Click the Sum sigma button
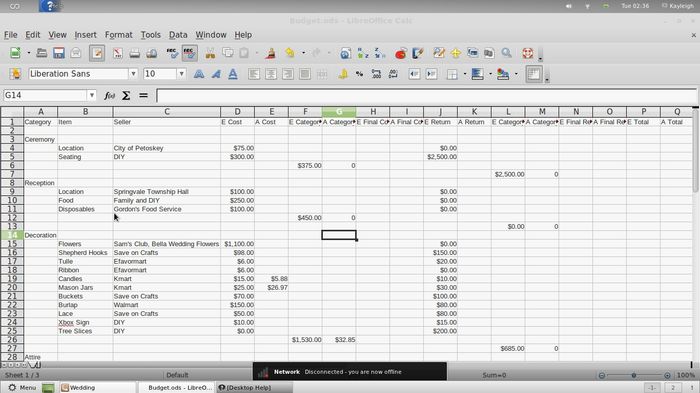700x393 pixels. tap(126, 95)
